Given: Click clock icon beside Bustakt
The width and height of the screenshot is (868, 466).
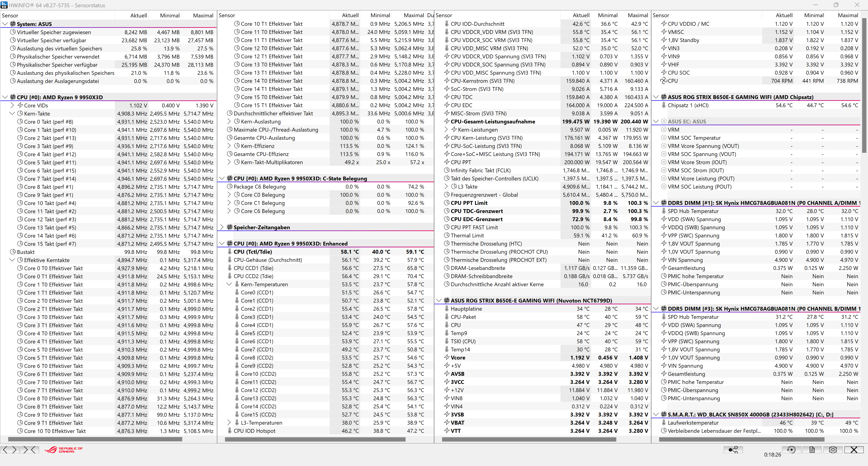Looking at the screenshot, I should point(13,252).
